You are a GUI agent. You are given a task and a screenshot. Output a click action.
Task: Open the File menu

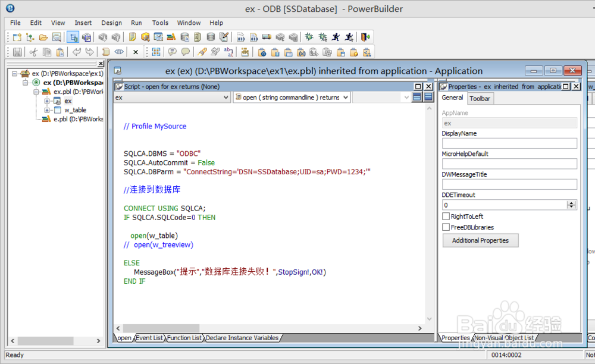coord(15,23)
